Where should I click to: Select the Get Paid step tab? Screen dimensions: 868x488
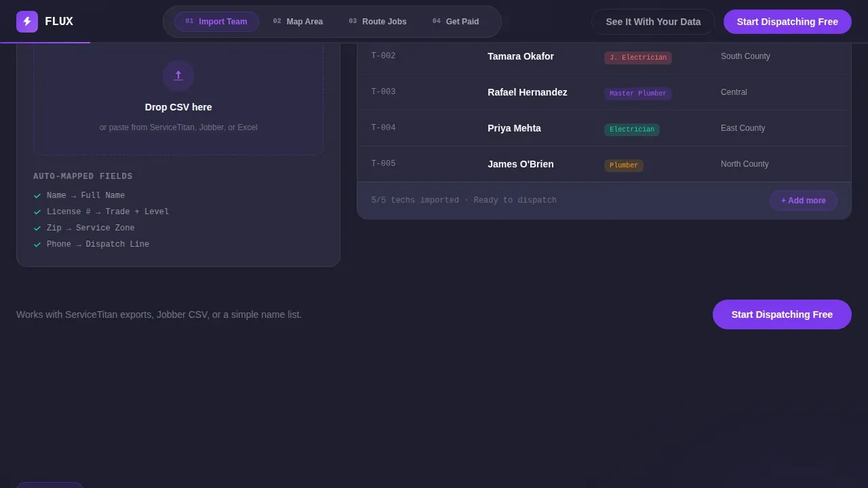[456, 22]
